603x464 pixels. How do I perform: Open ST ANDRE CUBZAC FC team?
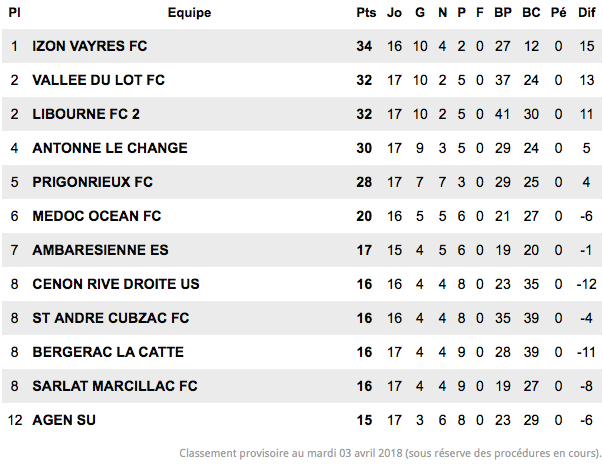coord(111,318)
